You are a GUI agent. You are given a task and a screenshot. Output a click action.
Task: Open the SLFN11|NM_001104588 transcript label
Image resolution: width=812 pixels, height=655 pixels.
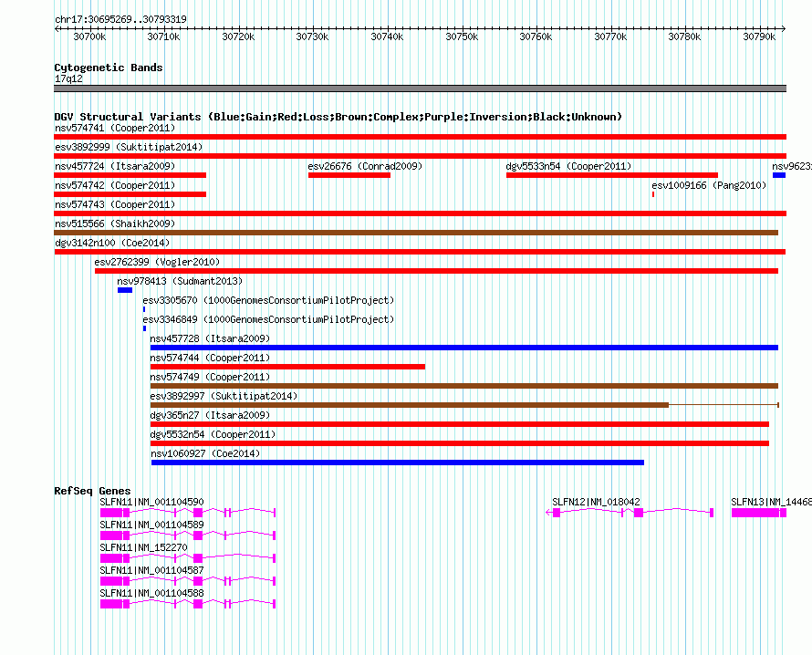point(151,593)
